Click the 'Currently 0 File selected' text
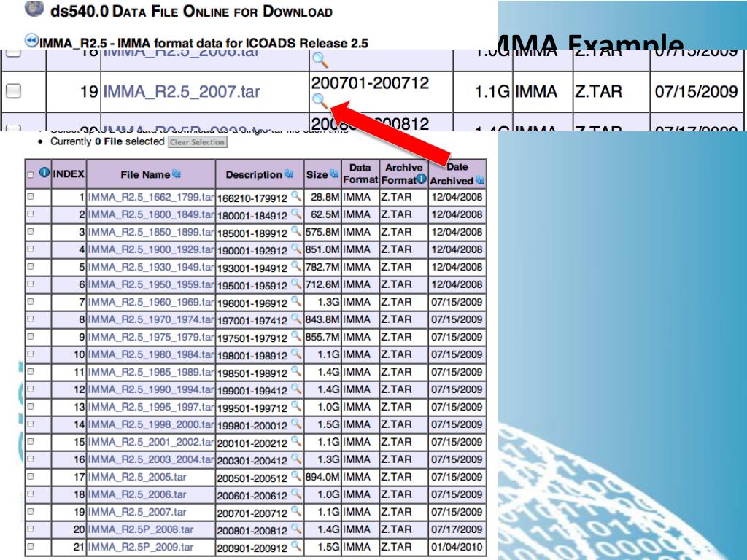The image size is (747, 560). [107, 141]
